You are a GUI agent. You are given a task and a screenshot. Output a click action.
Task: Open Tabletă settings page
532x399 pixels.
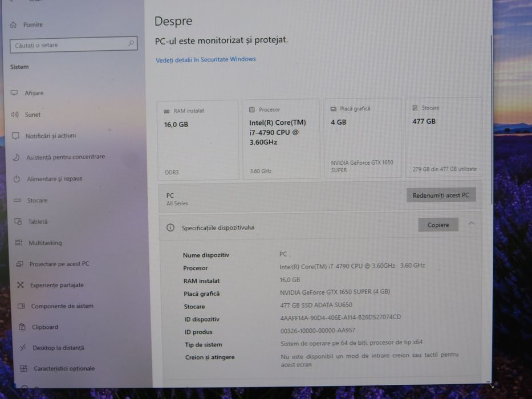38,222
